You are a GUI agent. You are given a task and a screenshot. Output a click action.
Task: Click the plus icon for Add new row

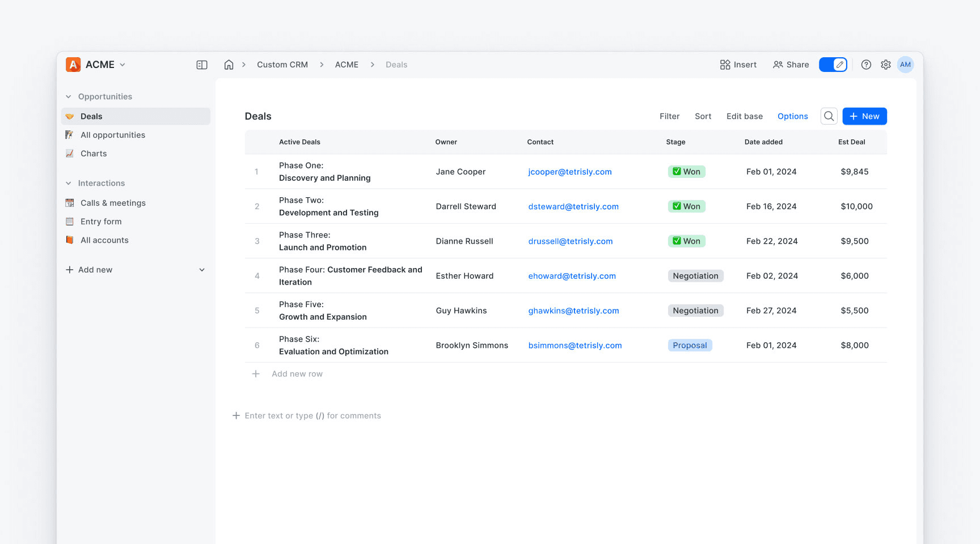click(256, 374)
